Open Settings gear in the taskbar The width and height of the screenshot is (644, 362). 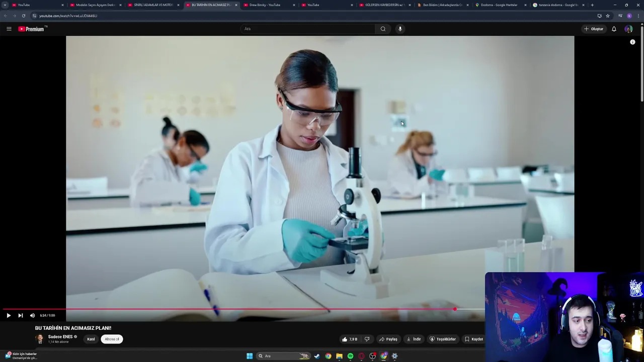(x=394, y=356)
